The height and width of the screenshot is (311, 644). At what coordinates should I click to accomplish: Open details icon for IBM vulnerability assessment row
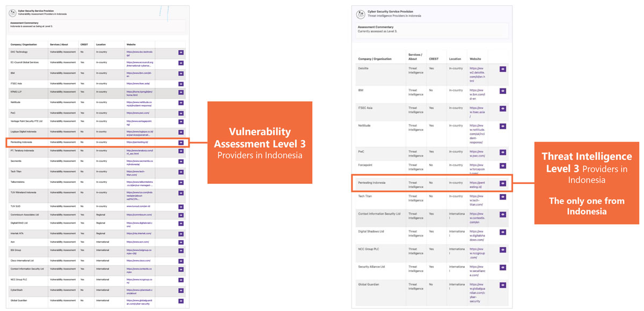[x=181, y=72]
